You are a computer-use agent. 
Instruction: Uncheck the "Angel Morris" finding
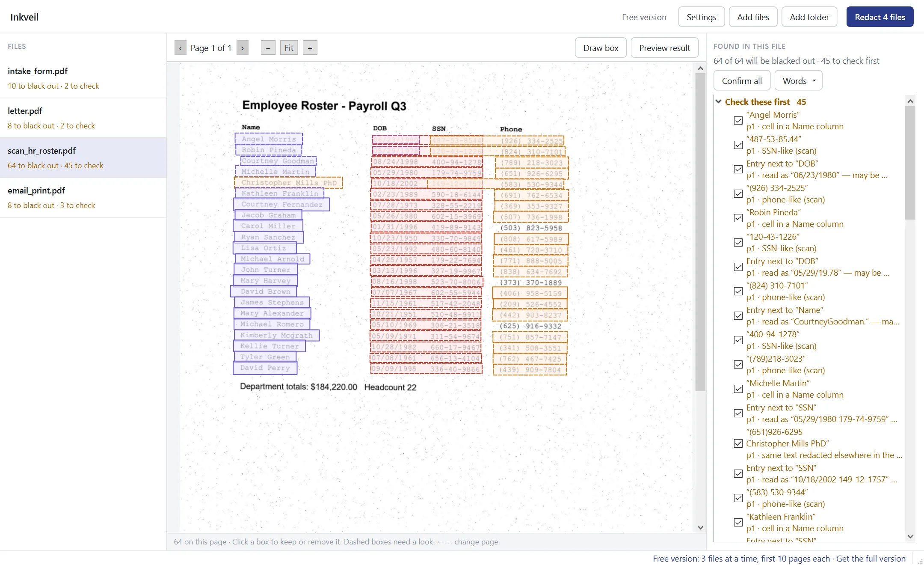[x=738, y=121]
